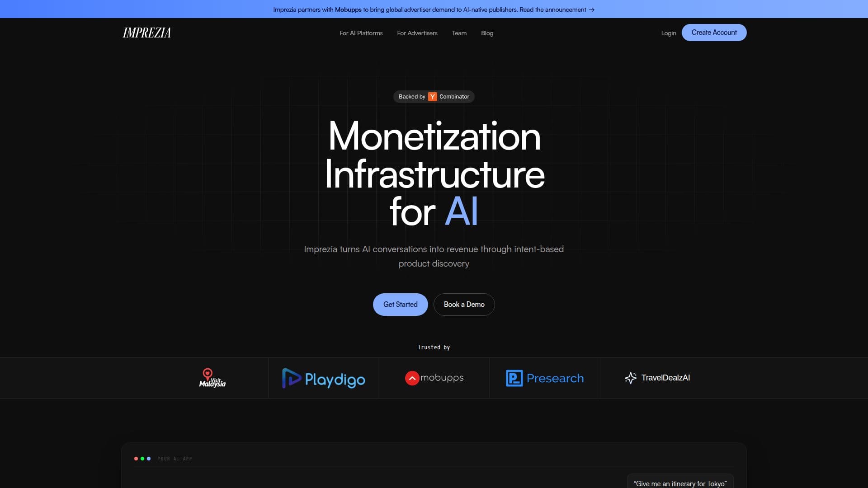868x488 pixels.
Task: Click the green window dot in demo app
Action: coord(142,459)
